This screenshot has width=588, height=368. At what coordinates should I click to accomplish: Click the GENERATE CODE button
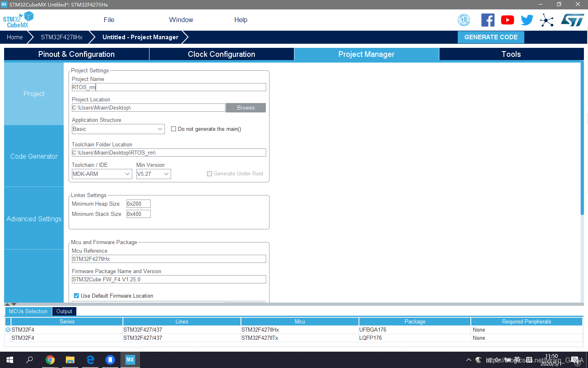pyautogui.click(x=491, y=37)
